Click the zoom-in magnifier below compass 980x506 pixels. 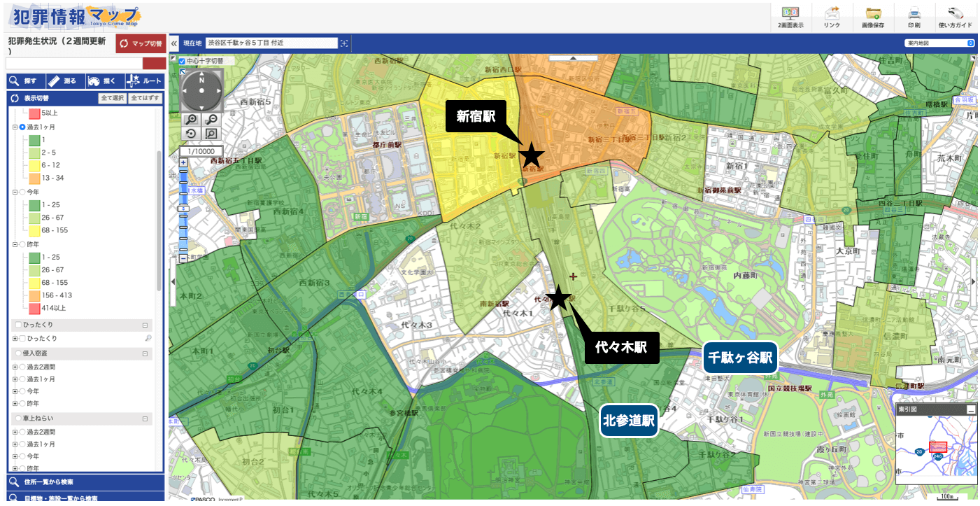(191, 120)
